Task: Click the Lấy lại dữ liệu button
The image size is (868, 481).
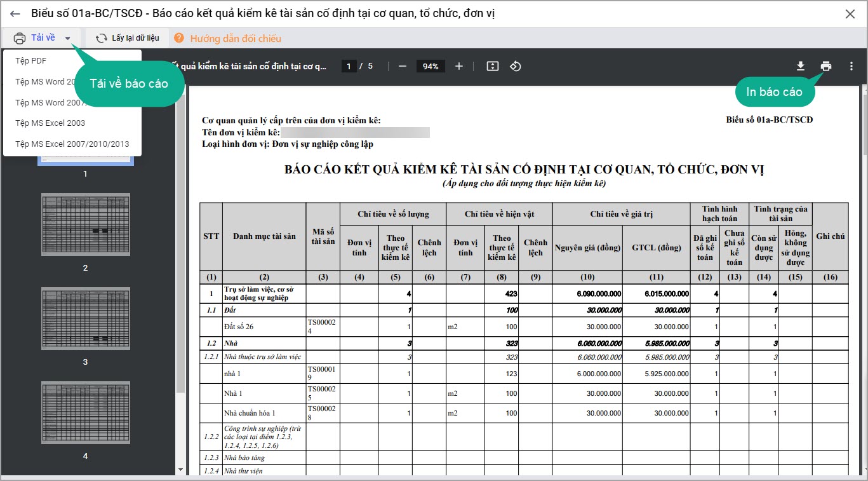Action: [128, 38]
